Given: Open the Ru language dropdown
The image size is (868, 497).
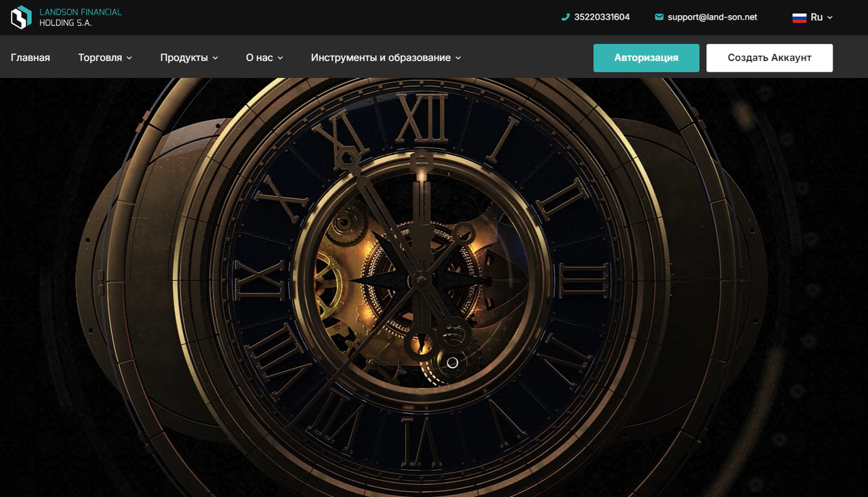Looking at the screenshot, I should (813, 17).
